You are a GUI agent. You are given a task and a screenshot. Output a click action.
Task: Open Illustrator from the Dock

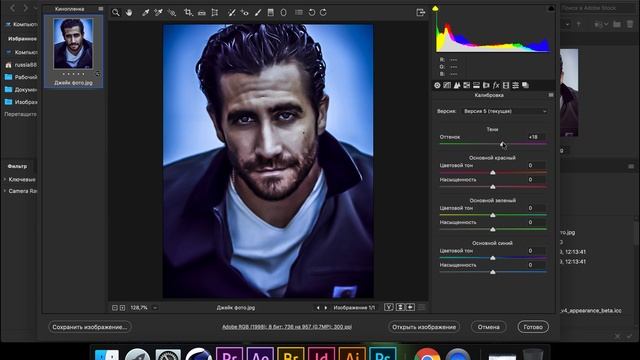[x=352, y=353]
